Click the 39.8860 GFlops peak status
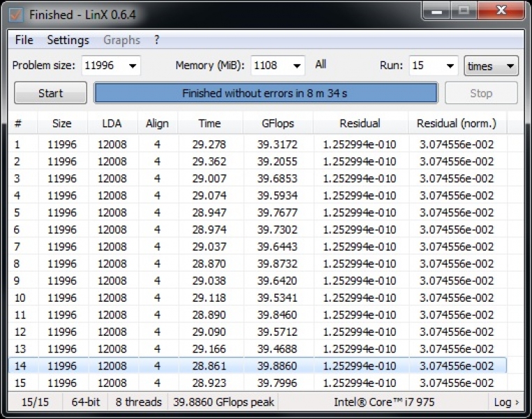532x419 pixels. click(223, 402)
